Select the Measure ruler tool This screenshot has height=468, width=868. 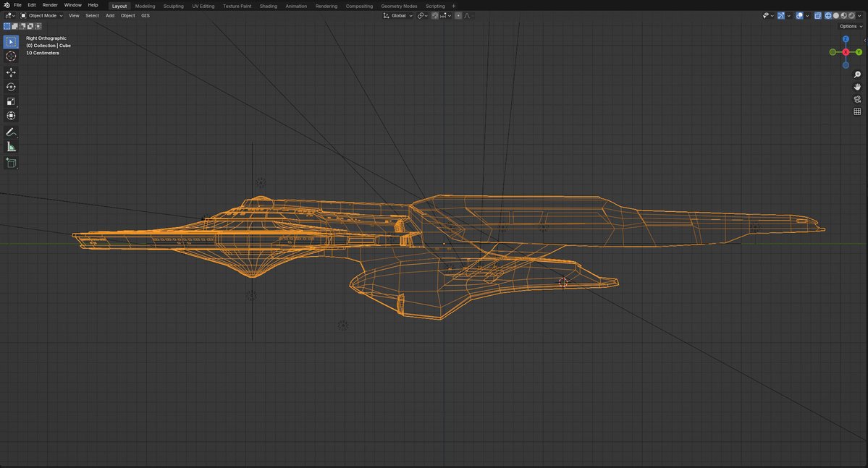(11, 147)
